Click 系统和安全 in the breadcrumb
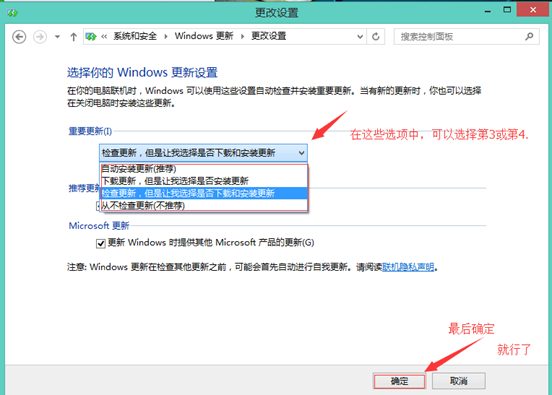This screenshot has height=395, width=552. tap(135, 36)
